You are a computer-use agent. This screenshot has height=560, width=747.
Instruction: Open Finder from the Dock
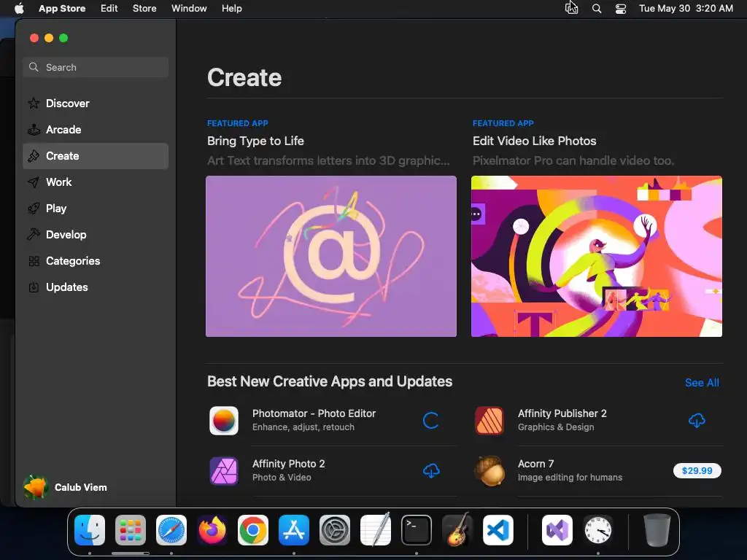click(x=90, y=530)
